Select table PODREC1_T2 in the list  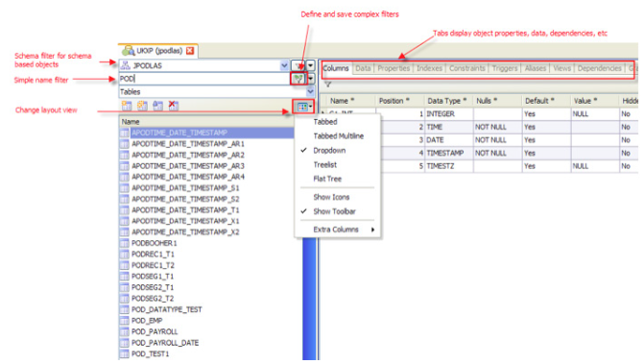coord(153,266)
